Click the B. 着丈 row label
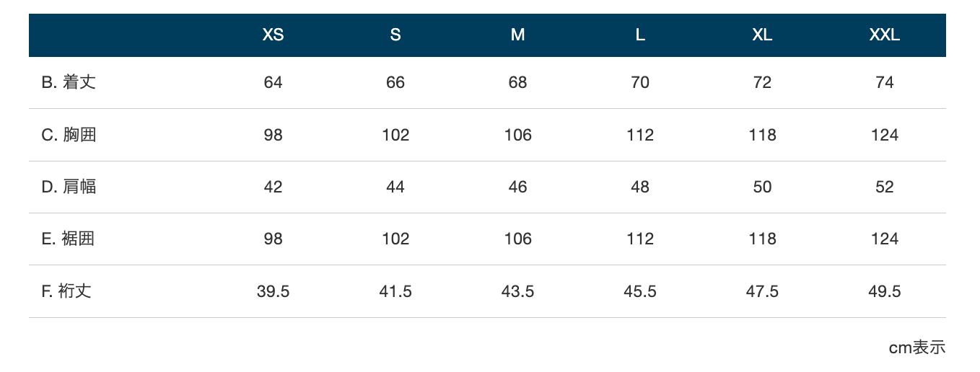Viewport: 980px width, 372px height. (69, 82)
